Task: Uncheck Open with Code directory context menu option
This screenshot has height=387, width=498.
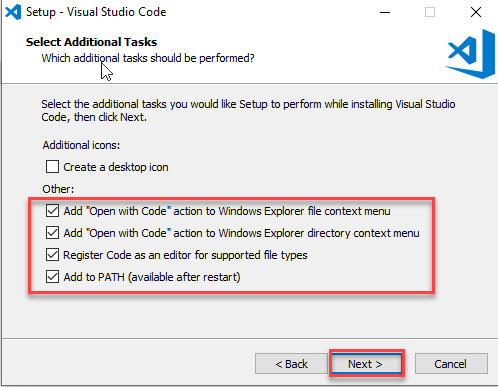Action: click(x=52, y=233)
